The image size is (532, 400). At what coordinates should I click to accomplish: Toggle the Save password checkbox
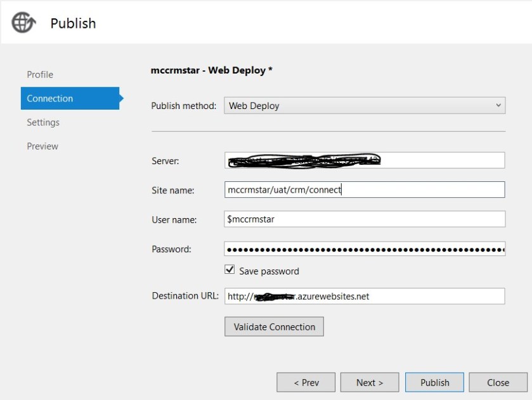pos(230,270)
